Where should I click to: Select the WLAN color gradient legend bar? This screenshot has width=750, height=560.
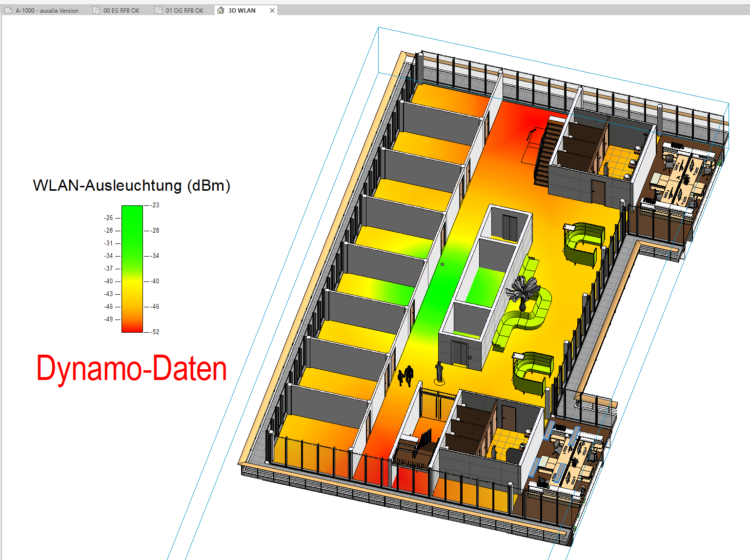tap(132, 269)
